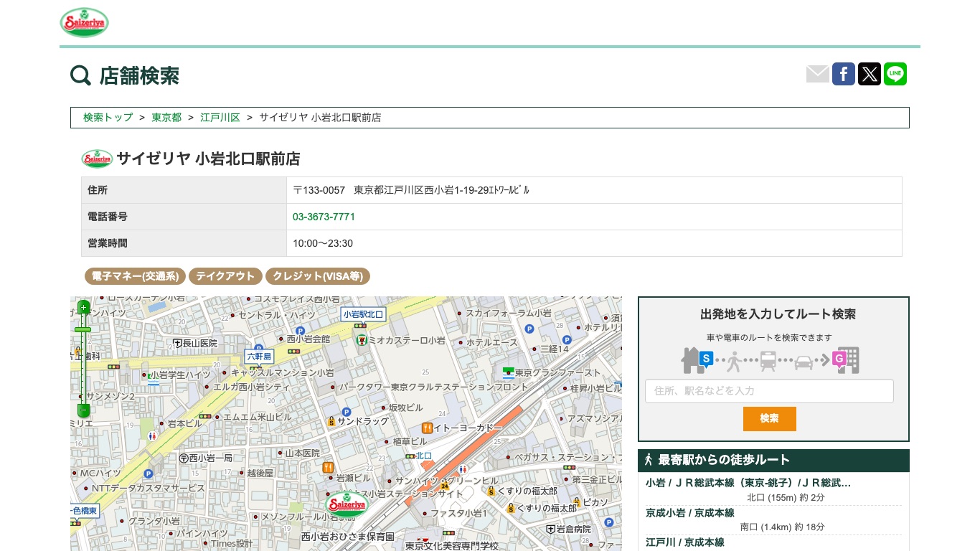The width and height of the screenshot is (980, 551).
Task: Share the store page on Facebook
Action: (x=844, y=74)
